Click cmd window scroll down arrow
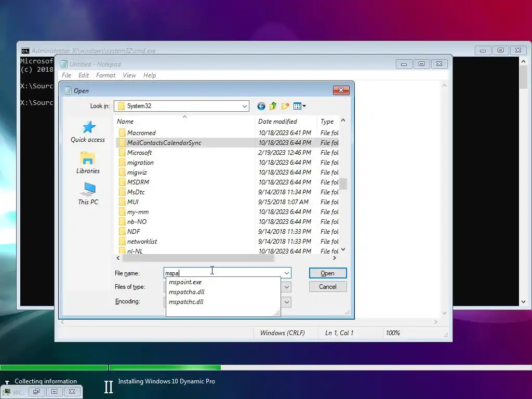The image size is (532, 399). 524,302
